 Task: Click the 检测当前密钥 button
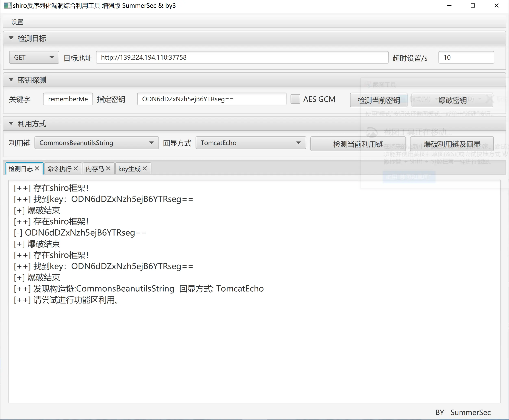(379, 100)
